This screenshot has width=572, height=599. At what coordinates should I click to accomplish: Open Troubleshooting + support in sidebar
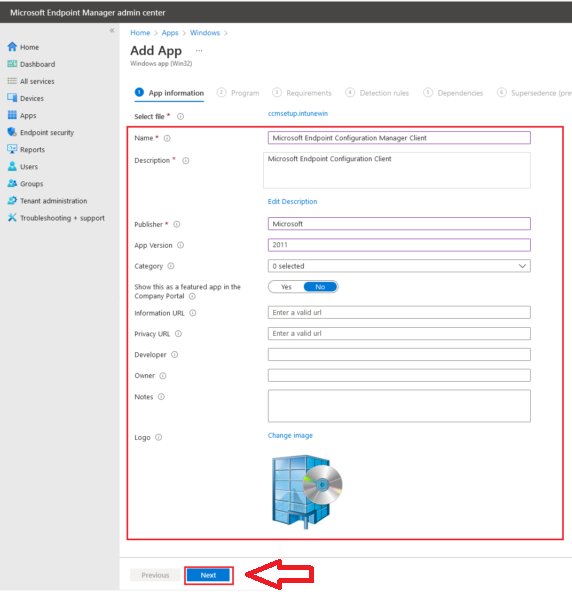pos(56,218)
